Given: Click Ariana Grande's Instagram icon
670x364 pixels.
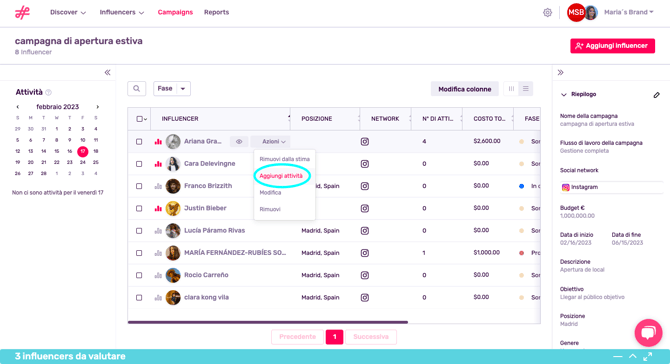Looking at the screenshot, I should [x=364, y=141].
